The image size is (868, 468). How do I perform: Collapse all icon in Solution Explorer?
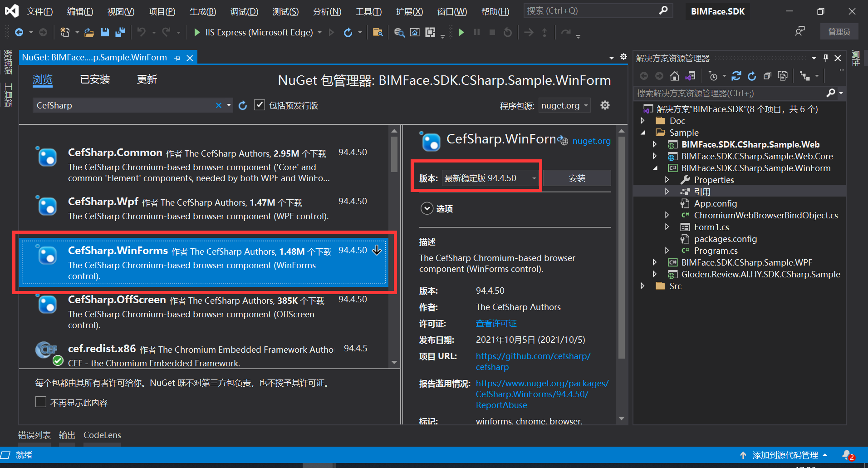click(x=767, y=76)
